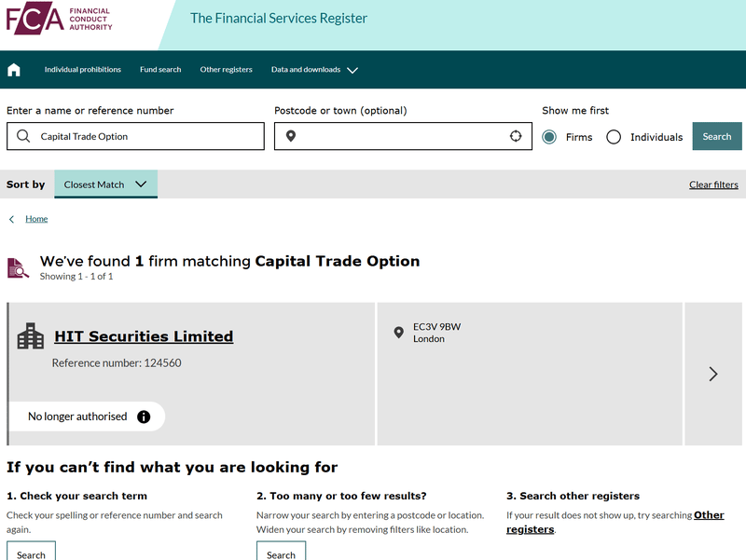This screenshot has height=560, width=746.
Task: Click the postcode or town input field
Action: pyautogui.click(x=403, y=136)
